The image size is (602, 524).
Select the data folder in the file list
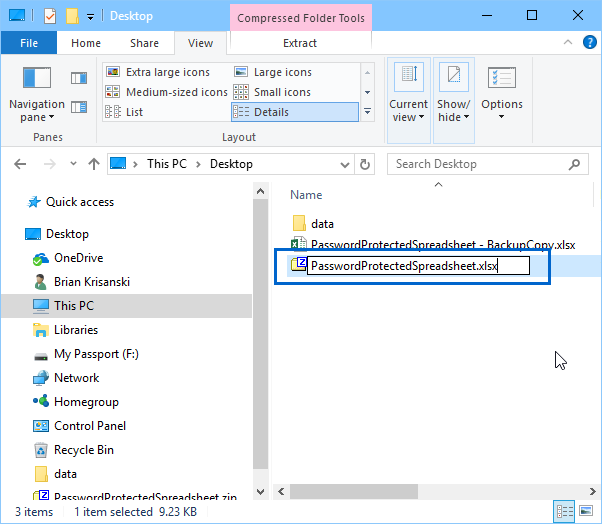click(322, 224)
